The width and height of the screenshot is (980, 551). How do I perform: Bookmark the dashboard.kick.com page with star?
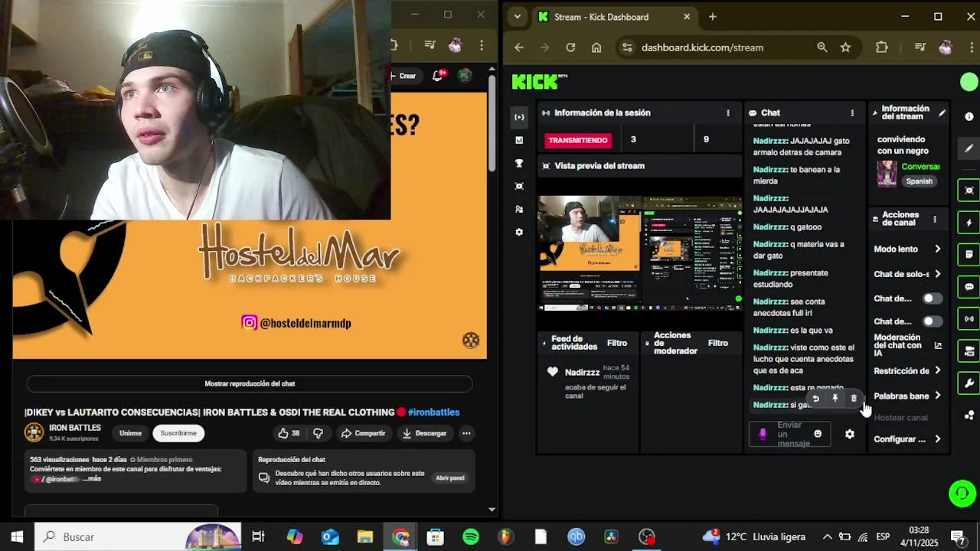(845, 47)
